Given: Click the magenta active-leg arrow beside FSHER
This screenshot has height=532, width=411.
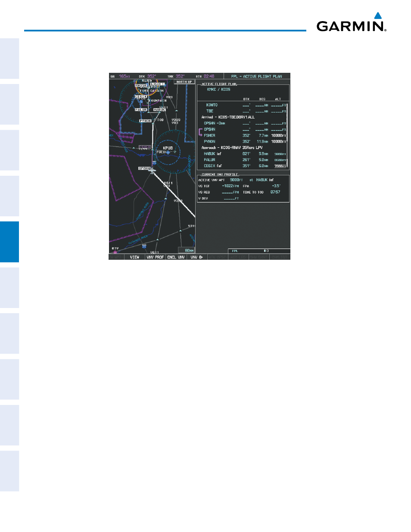Looking at the screenshot, I should [200, 132].
